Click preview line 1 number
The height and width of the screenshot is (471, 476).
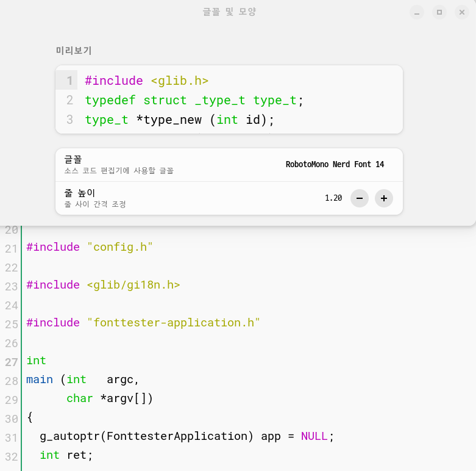(69, 81)
